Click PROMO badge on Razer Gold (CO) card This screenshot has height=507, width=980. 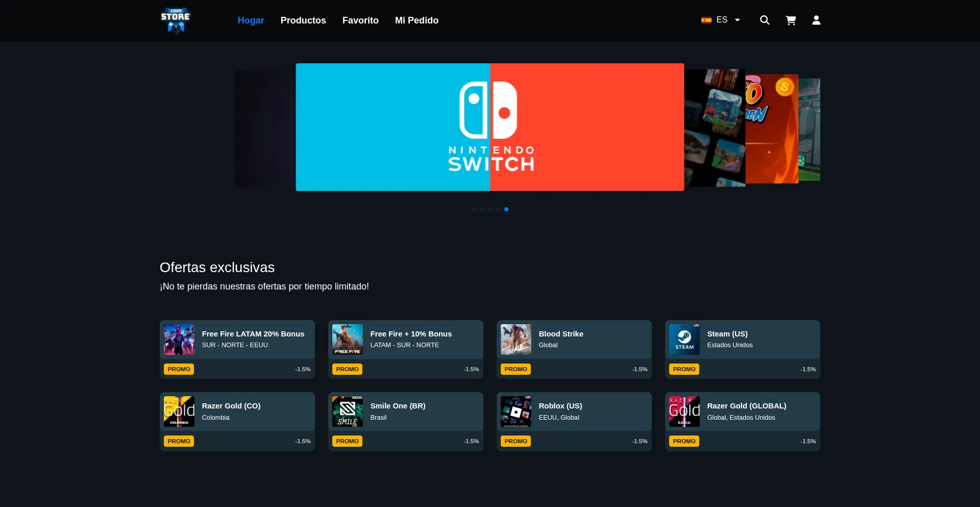(x=179, y=441)
